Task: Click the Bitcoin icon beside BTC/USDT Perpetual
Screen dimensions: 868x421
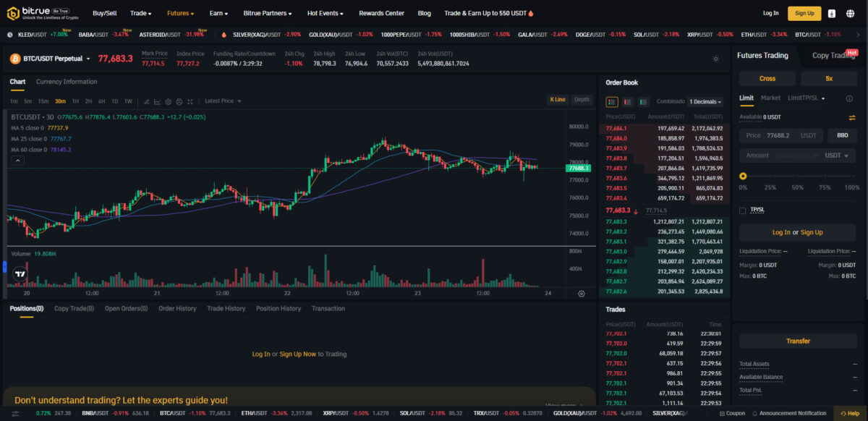Action: click(x=15, y=59)
